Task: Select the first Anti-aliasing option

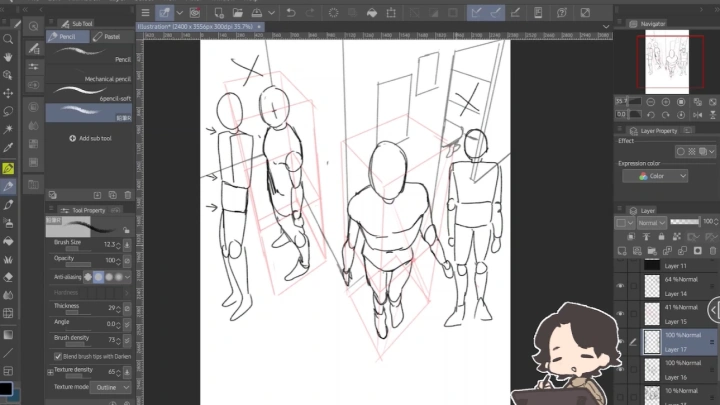Action: (x=88, y=277)
